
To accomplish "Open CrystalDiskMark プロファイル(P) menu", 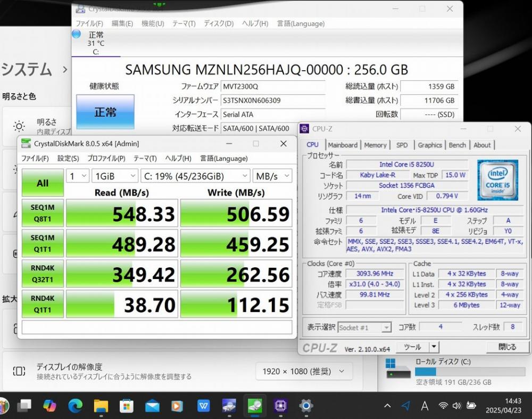I will 106,159.
